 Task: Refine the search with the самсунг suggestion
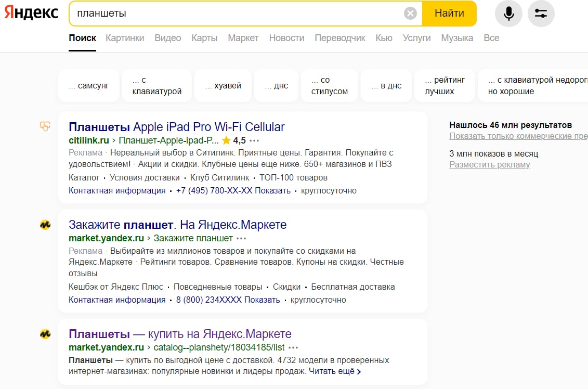[x=89, y=85]
